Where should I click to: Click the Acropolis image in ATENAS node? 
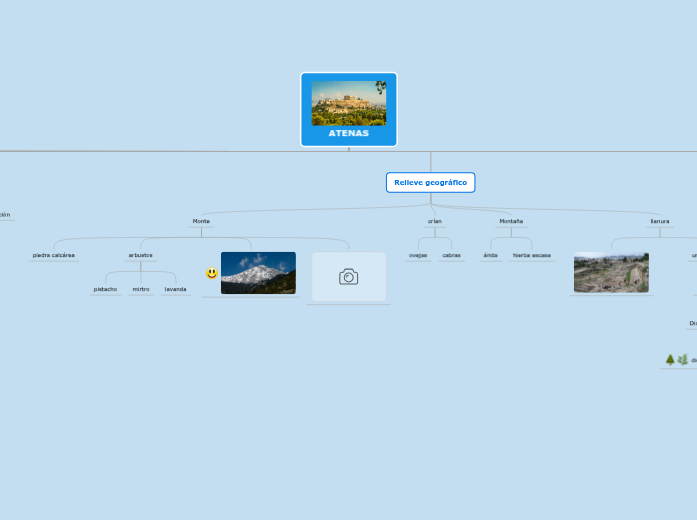[x=347, y=103]
